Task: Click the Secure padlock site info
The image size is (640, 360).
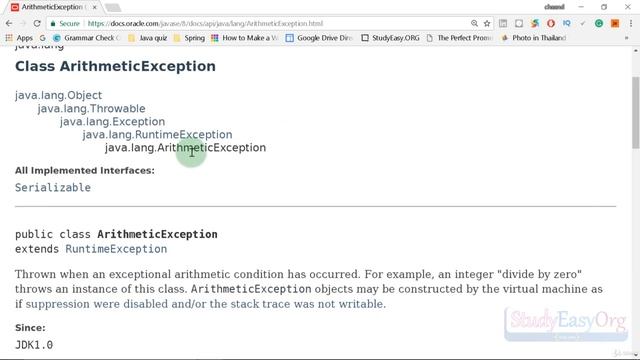Action: pyautogui.click(x=65, y=24)
